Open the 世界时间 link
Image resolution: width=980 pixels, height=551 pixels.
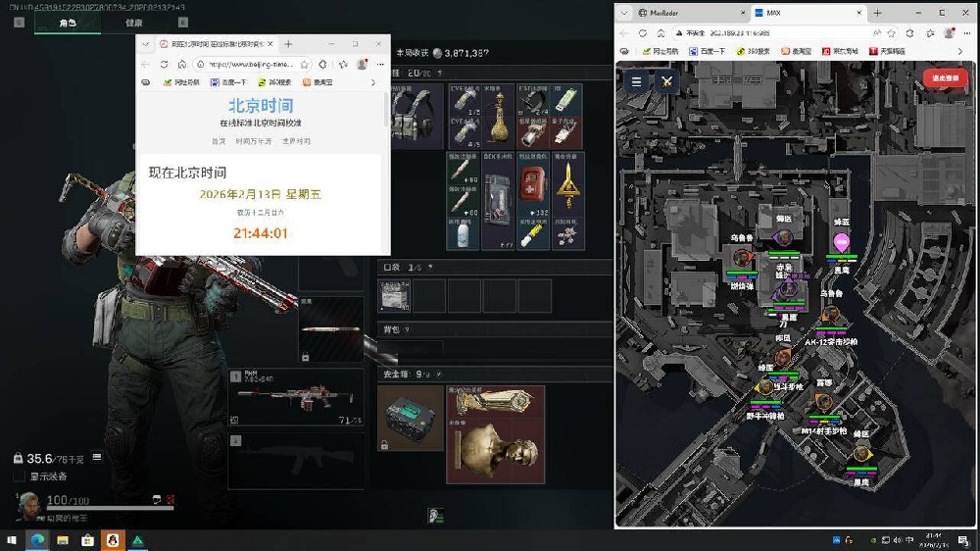click(x=296, y=141)
